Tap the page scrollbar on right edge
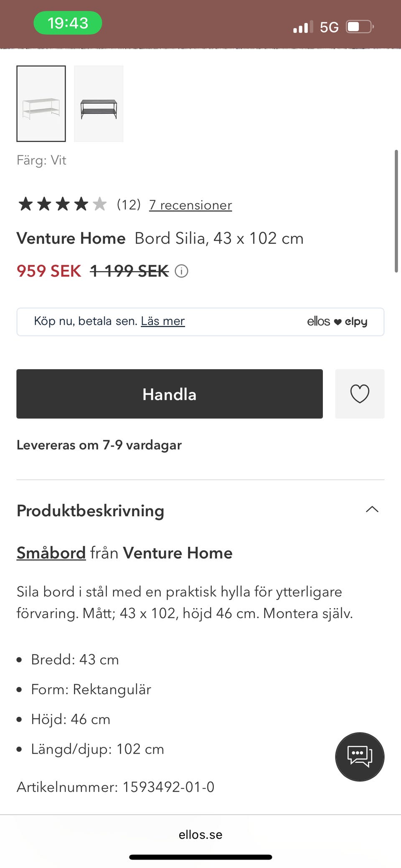The width and height of the screenshot is (401, 868). [x=396, y=211]
